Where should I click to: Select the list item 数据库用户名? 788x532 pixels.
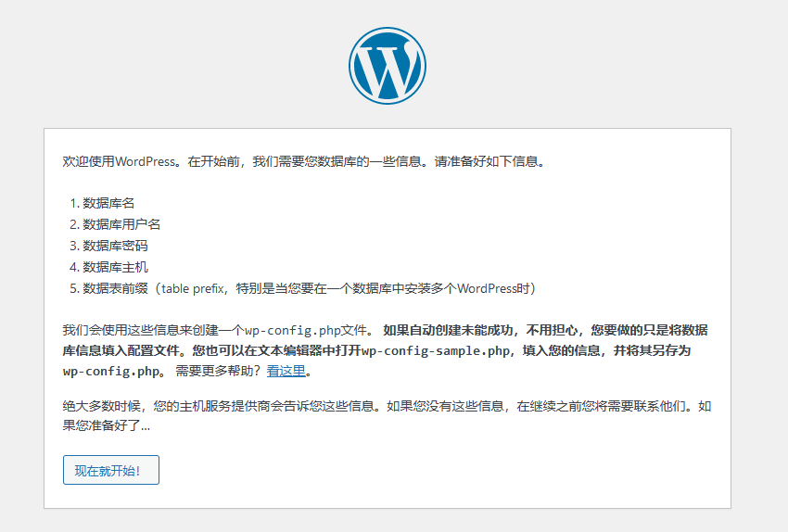point(121,224)
